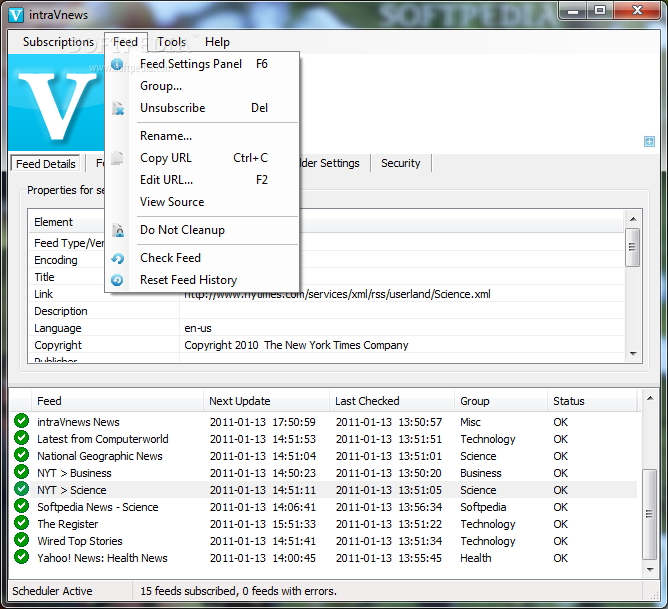Screen dimensions: 668x609
Task: Click green check icon for Yahoo! News: Health News
Action: pyautogui.click(x=21, y=557)
